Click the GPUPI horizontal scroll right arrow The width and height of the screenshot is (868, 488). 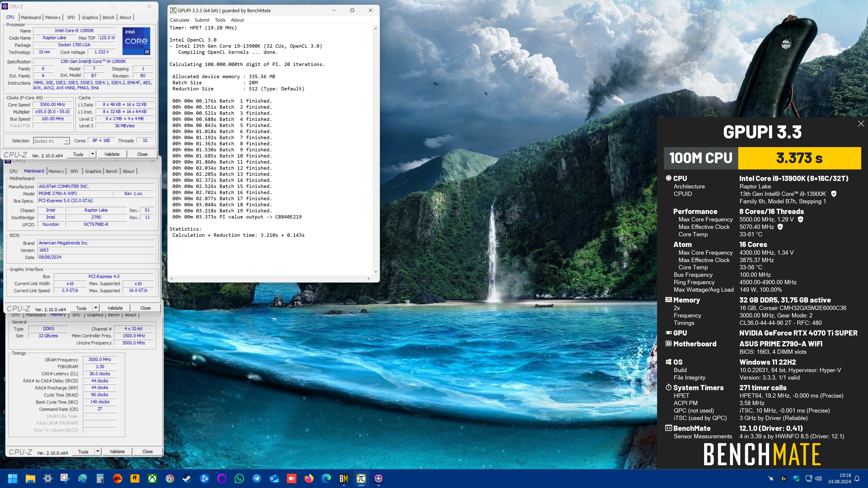pyautogui.click(x=369, y=279)
